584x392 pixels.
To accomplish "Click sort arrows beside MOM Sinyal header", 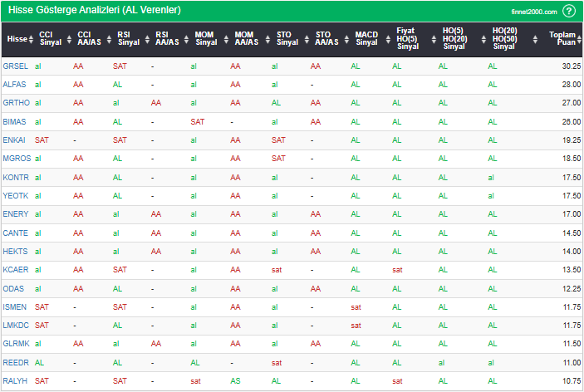I will [223, 39].
